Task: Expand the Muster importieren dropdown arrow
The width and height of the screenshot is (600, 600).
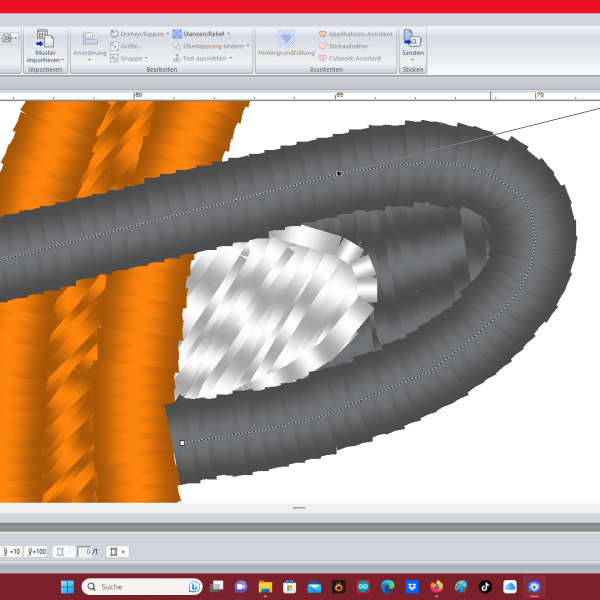Action: [x=45, y=61]
